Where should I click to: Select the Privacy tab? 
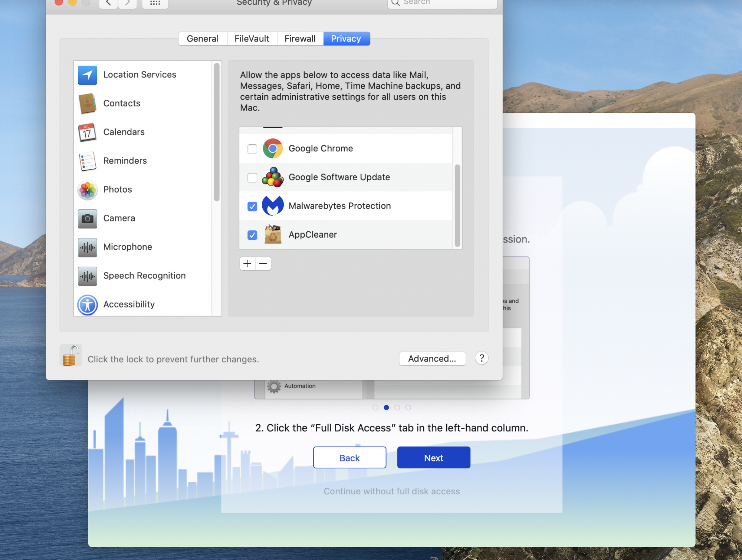click(x=347, y=39)
